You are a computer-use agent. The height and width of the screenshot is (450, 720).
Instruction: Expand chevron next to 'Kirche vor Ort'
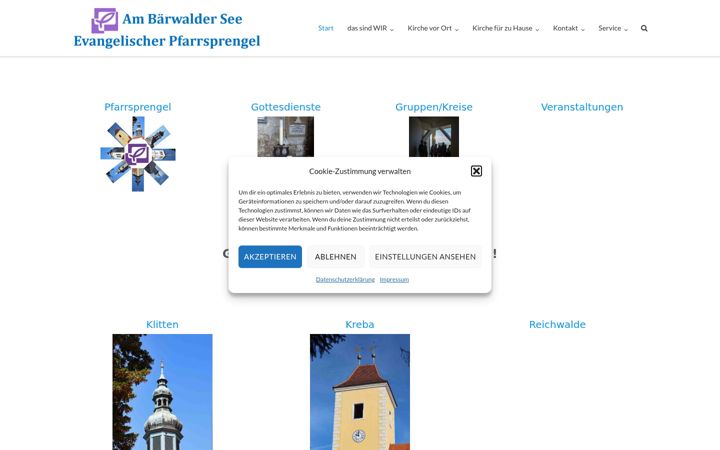(x=456, y=29)
